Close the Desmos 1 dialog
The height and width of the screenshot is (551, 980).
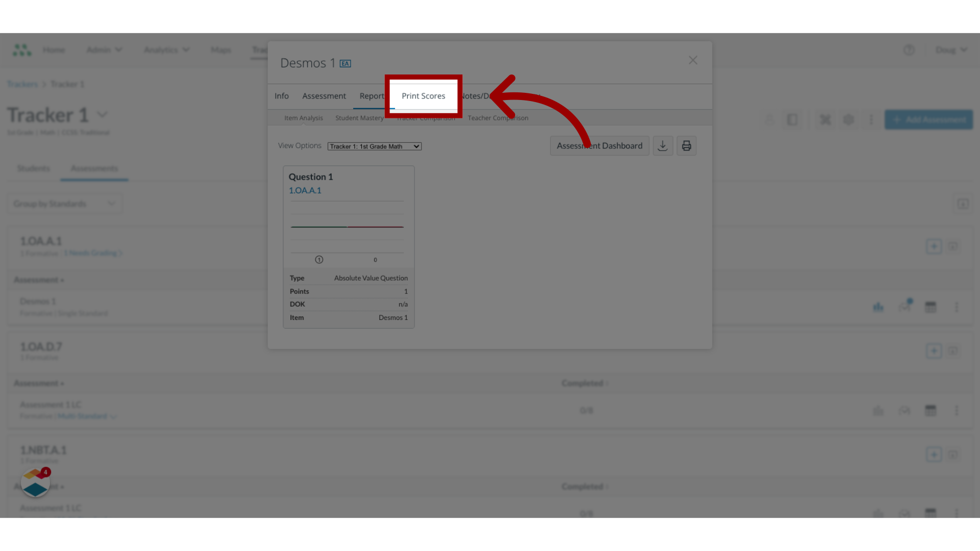[x=693, y=60]
